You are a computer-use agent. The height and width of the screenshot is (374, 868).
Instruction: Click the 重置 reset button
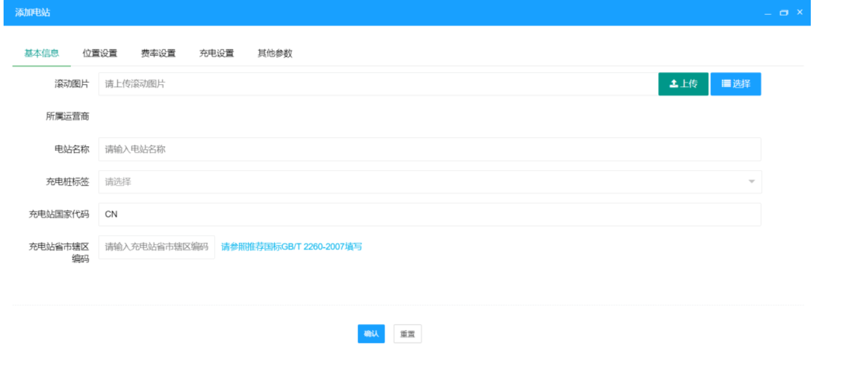click(x=407, y=334)
